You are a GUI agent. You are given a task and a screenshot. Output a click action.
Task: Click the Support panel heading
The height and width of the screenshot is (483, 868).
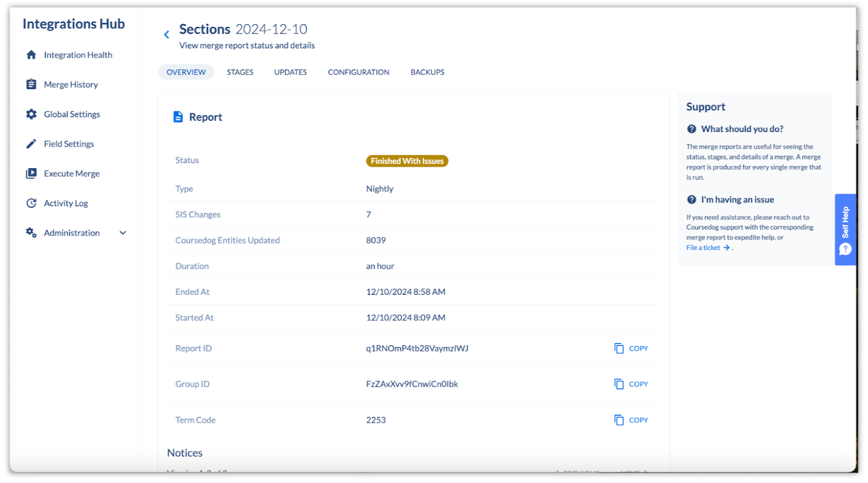click(706, 107)
